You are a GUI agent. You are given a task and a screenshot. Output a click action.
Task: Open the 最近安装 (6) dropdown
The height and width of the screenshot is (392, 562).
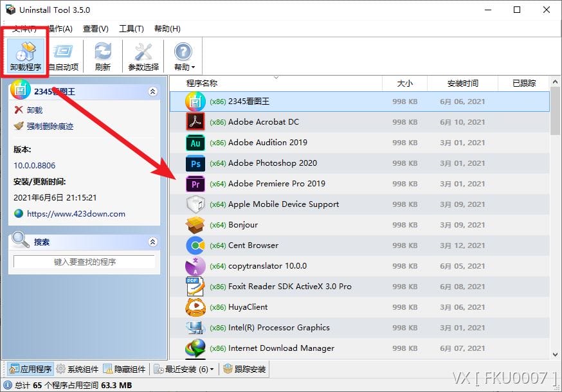pos(183,369)
